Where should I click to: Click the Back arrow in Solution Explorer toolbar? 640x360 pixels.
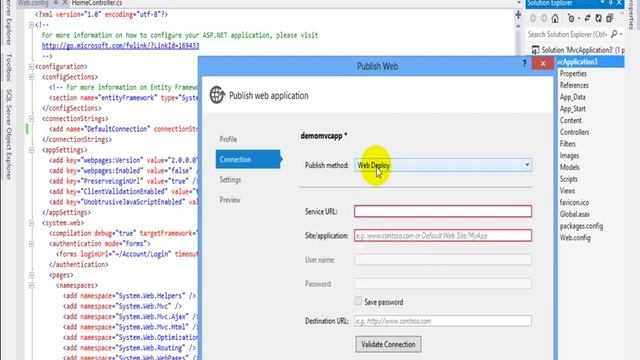tap(533, 18)
